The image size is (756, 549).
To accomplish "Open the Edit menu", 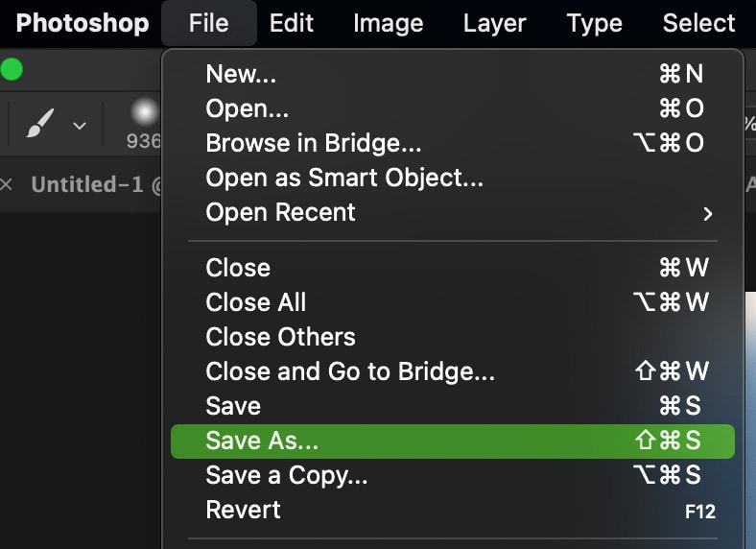I will pos(292,23).
